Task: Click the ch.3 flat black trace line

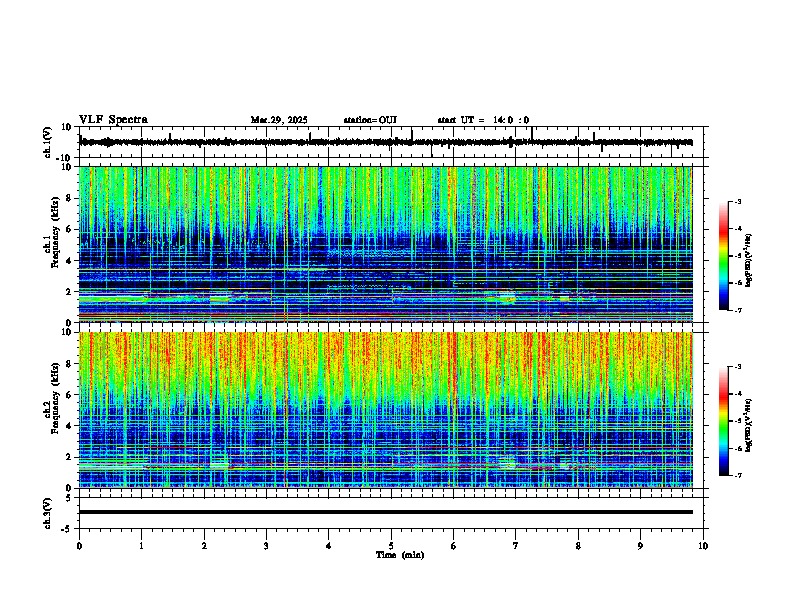Action: click(385, 512)
